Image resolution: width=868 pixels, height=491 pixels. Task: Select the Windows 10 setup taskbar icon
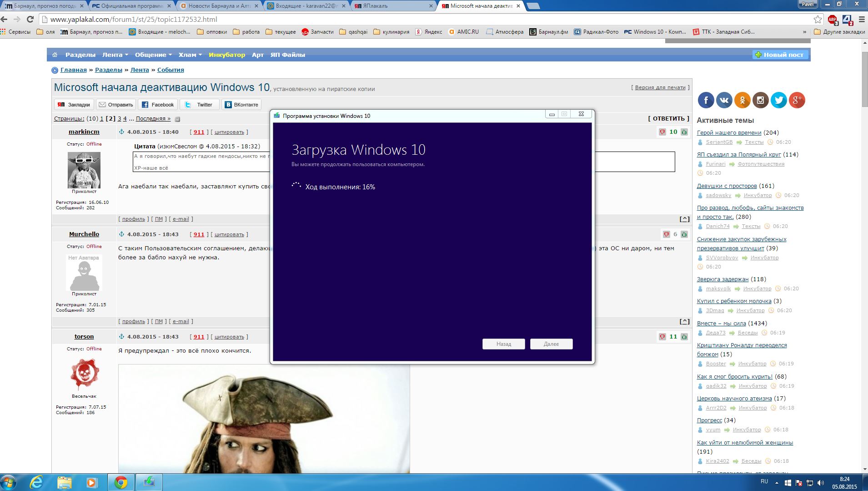click(149, 482)
